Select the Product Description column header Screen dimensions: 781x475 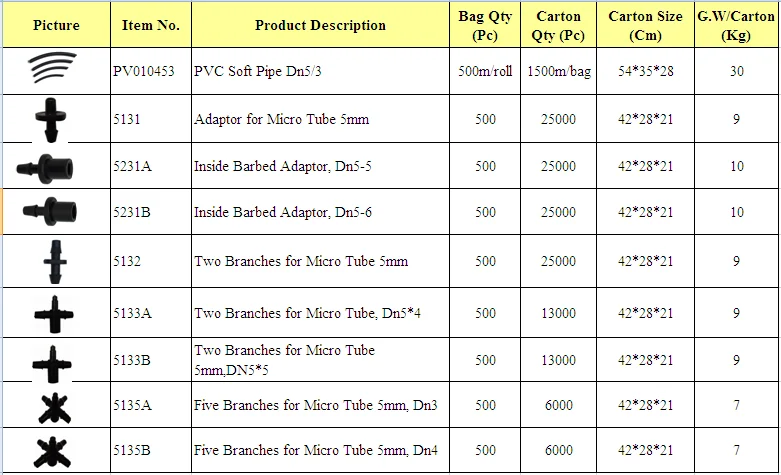pos(320,25)
